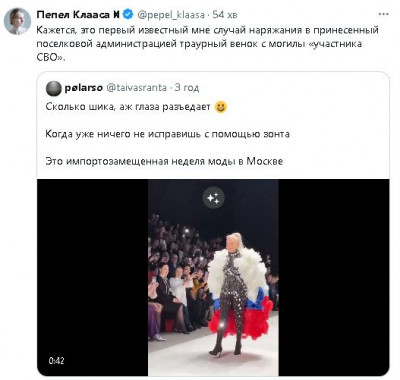The image size is (400, 380).
Task: Click the pølarso gray avatar icon
Action: coord(53,88)
